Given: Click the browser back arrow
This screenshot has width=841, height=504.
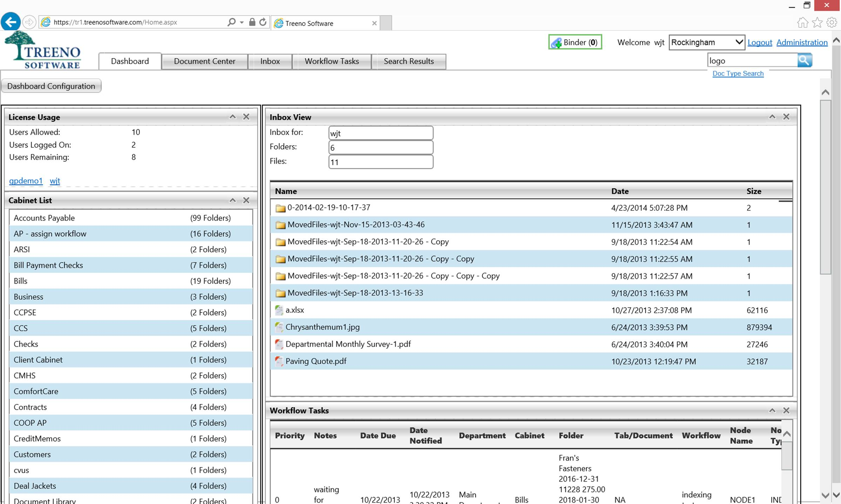Looking at the screenshot, I should (11, 22).
